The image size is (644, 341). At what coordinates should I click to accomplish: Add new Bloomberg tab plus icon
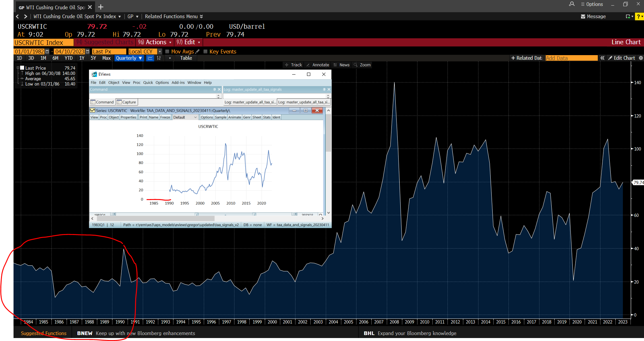point(101,7)
